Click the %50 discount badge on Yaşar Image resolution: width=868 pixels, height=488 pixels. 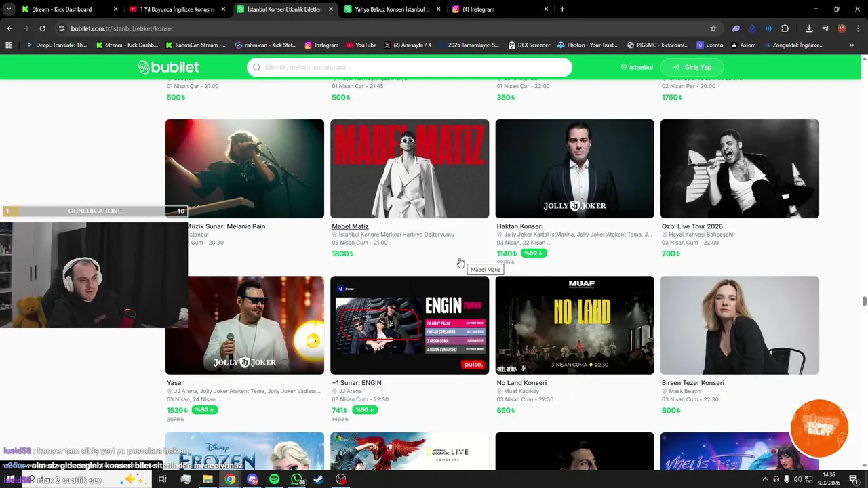[x=204, y=410]
